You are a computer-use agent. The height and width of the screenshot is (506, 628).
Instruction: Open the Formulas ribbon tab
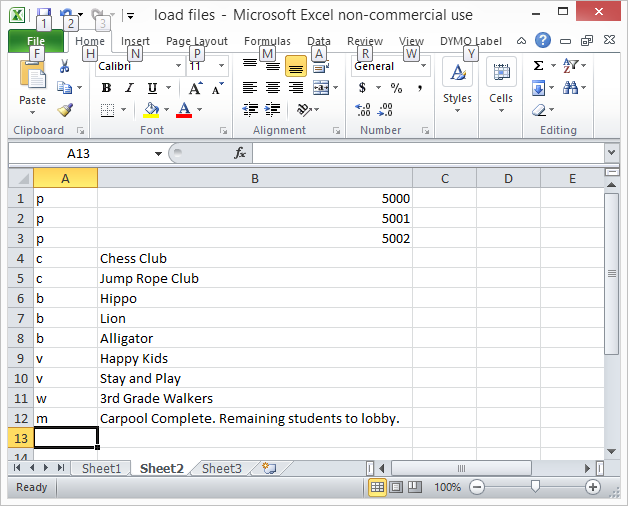tap(267, 41)
